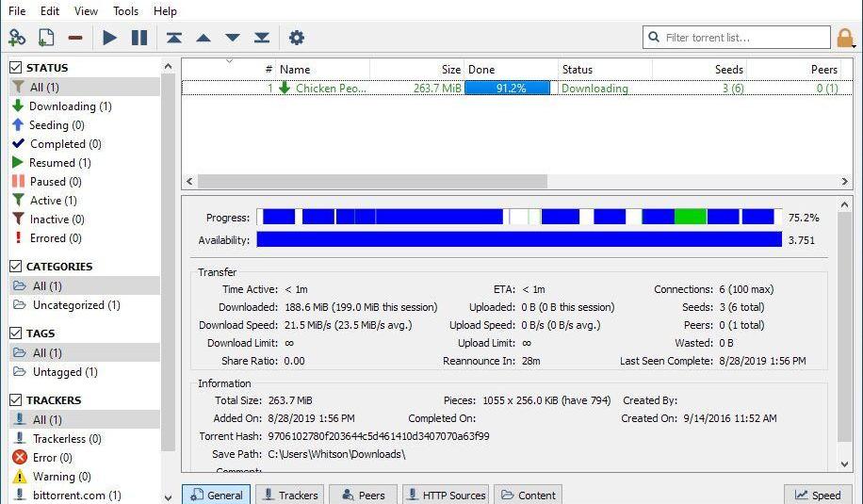The image size is (863, 504).
Task: Open the Tools menu
Action: 125,11
